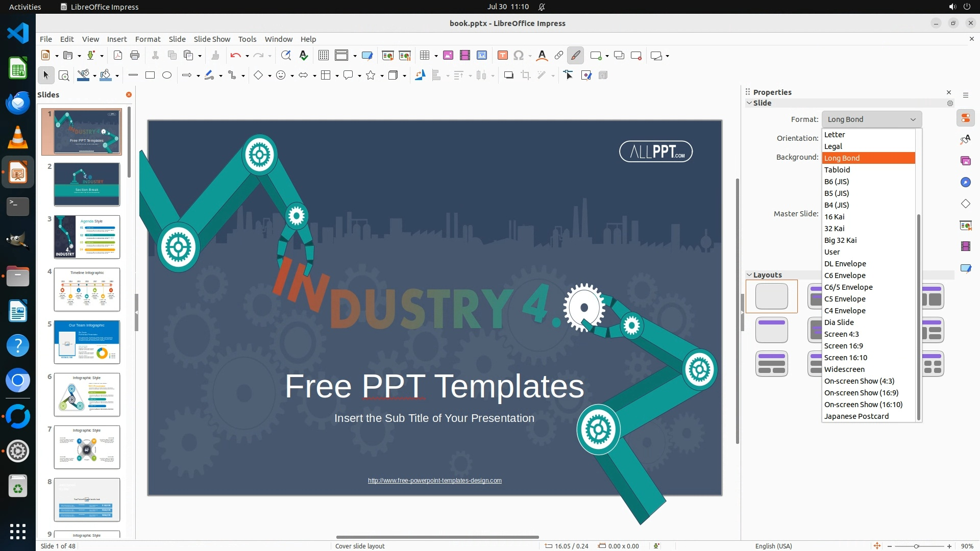980x551 pixels.
Task: Open the Undo history dropdown arrow
Action: click(247, 56)
